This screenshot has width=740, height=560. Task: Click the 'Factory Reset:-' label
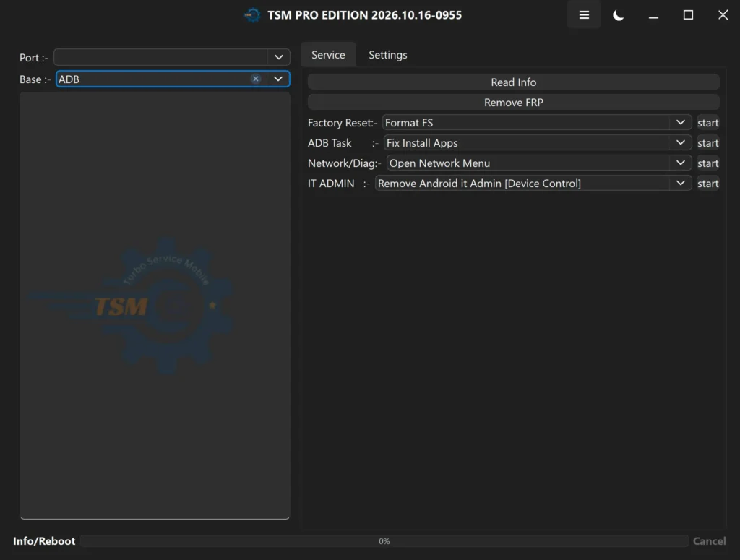click(342, 123)
